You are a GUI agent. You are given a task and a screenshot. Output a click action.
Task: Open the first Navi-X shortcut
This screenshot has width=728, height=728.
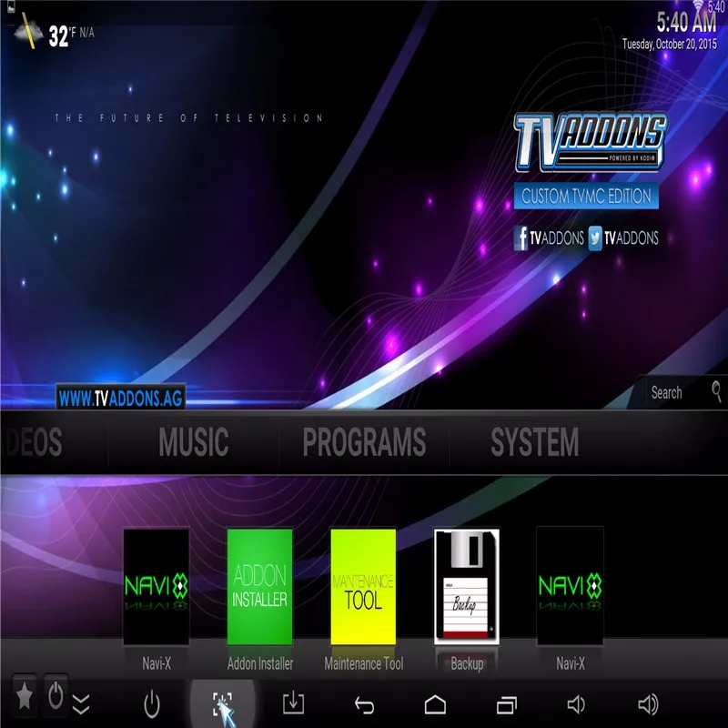(157, 587)
